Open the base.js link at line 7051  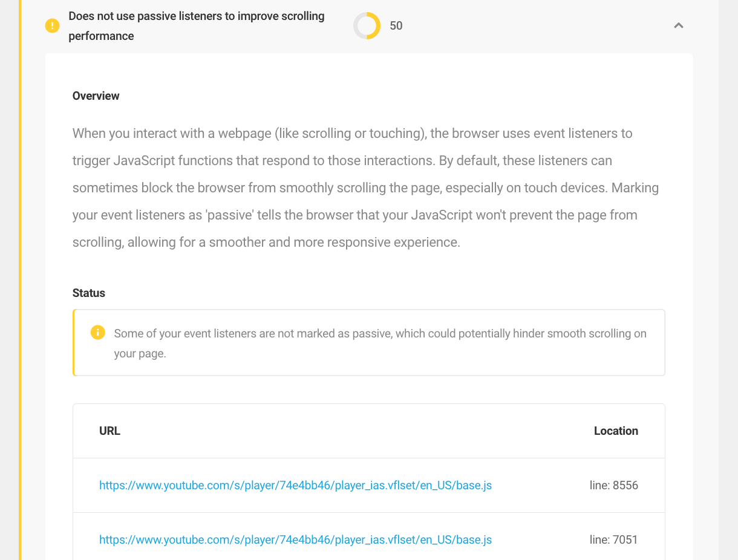pyautogui.click(x=295, y=539)
